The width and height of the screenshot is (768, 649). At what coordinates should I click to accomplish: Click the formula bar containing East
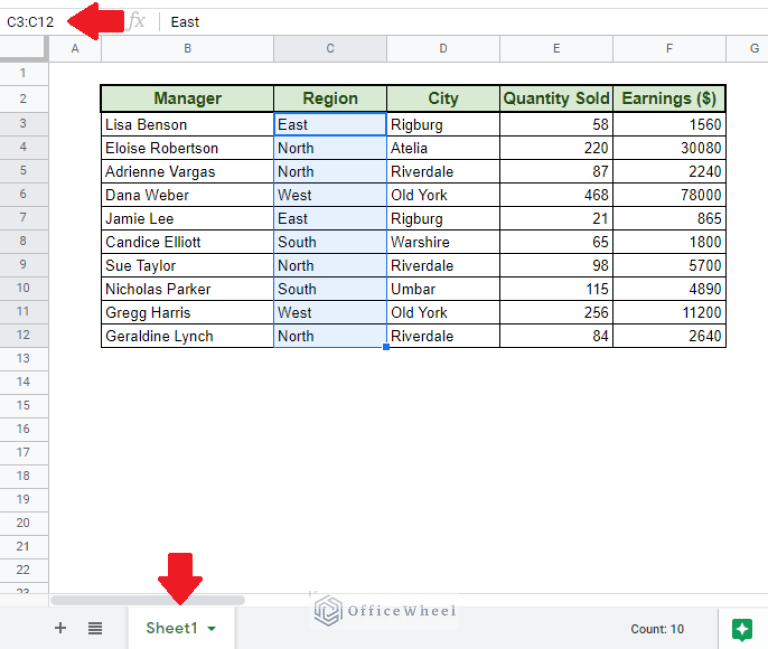point(465,22)
